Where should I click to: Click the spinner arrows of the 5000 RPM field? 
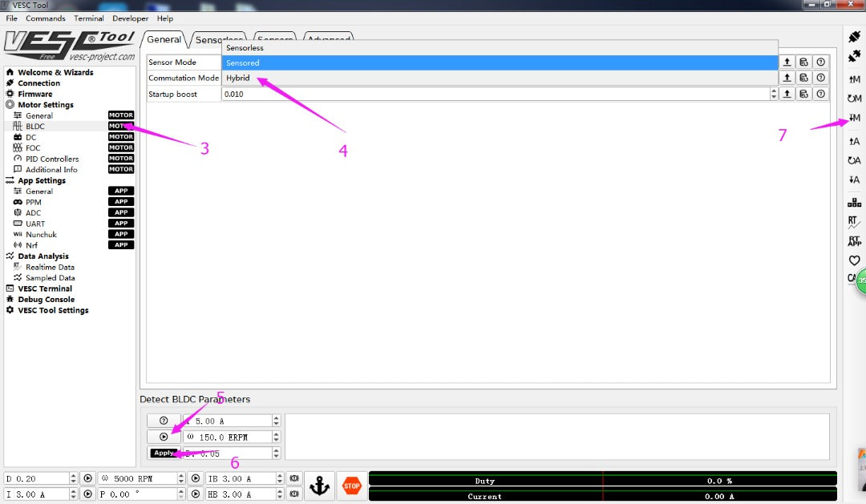[x=180, y=478]
